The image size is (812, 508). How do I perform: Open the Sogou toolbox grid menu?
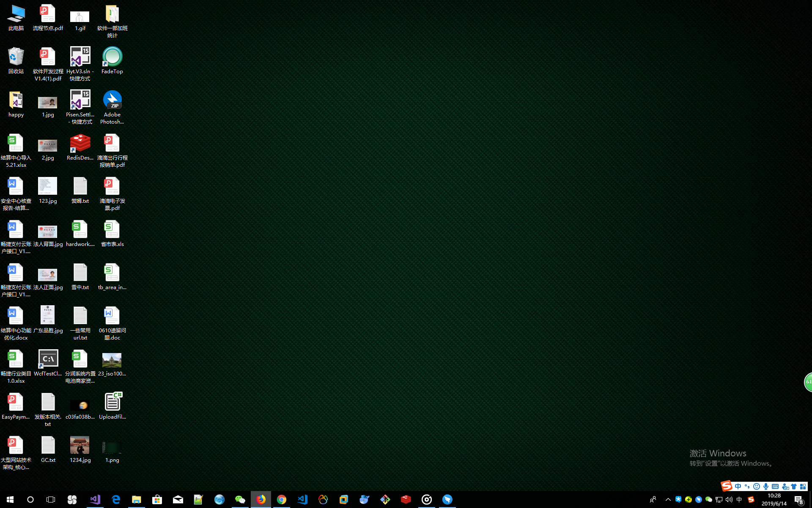coord(803,486)
